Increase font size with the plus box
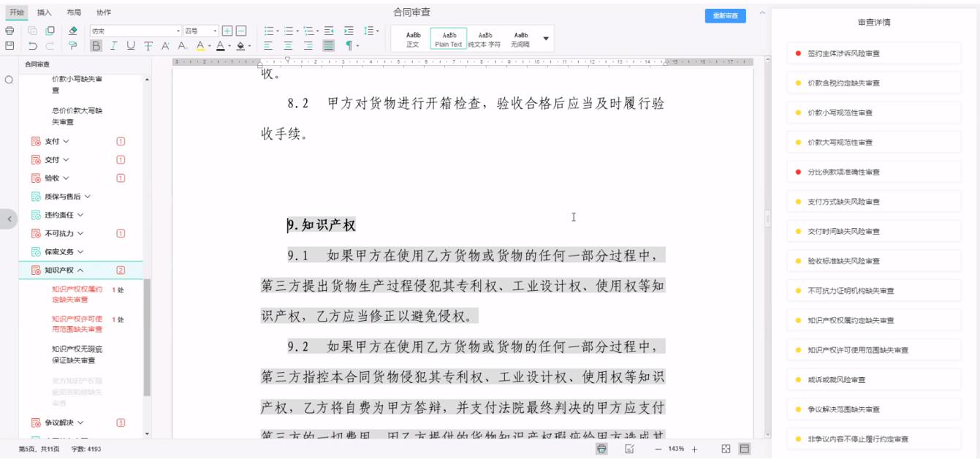The height and width of the screenshot is (459, 980). [227, 31]
